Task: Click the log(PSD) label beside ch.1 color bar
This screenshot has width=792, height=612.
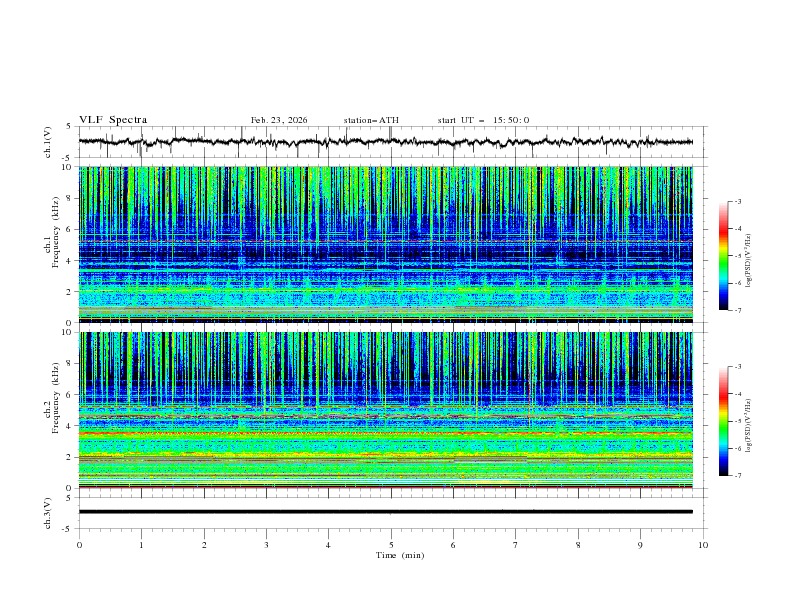Action: pyautogui.click(x=748, y=261)
